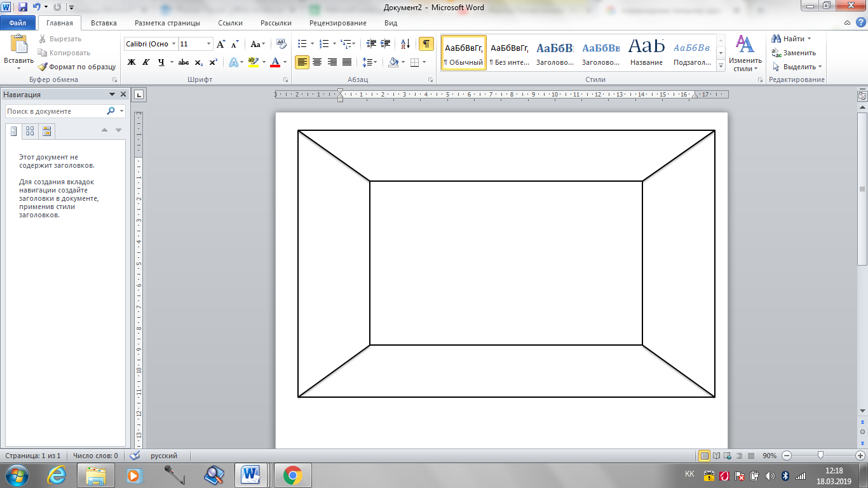Open the Вставка ribbon tab
The image size is (868, 488).
point(104,23)
